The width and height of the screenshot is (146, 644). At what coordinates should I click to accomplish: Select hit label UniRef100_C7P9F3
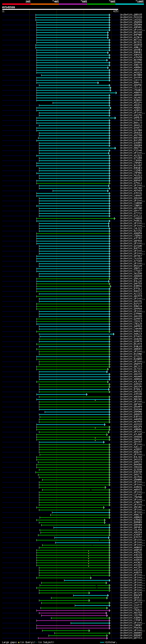(131, 620)
